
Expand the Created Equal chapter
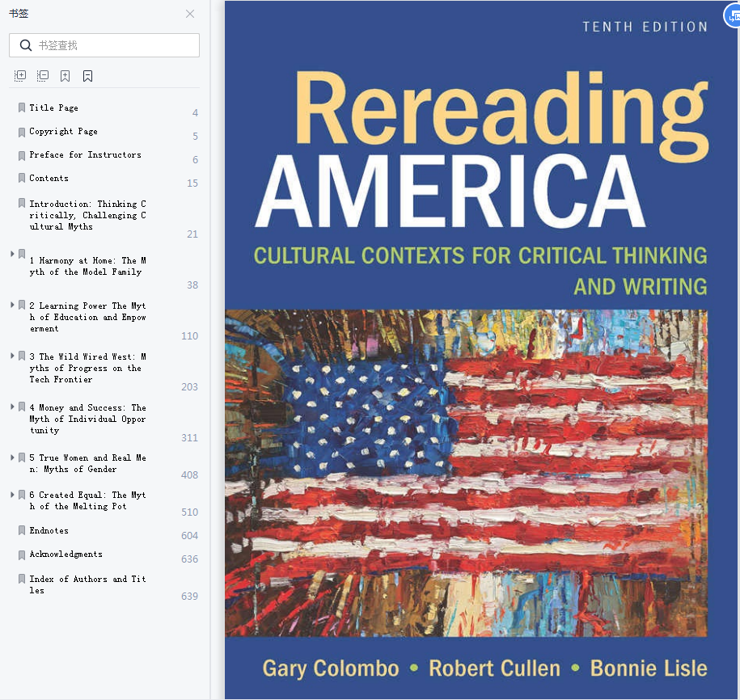click(12, 495)
